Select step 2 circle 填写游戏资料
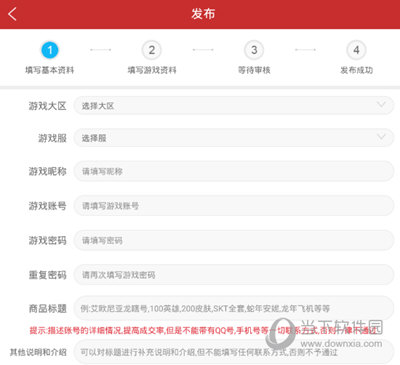 click(152, 50)
